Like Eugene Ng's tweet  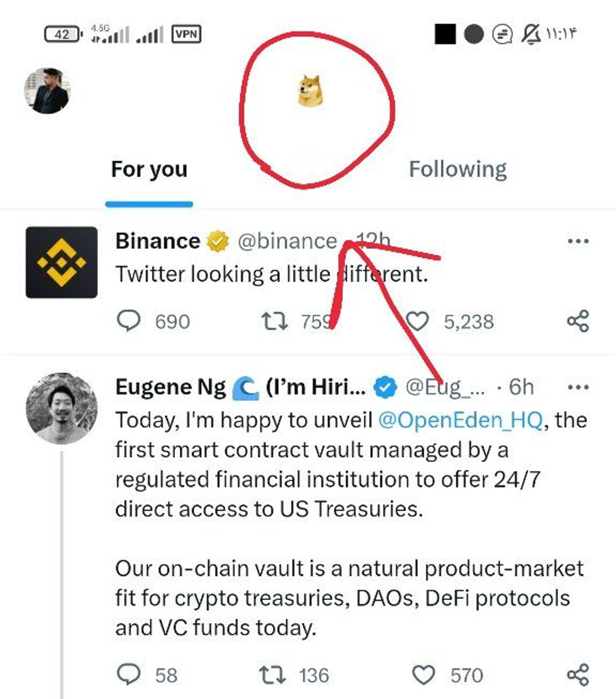point(424,675)
